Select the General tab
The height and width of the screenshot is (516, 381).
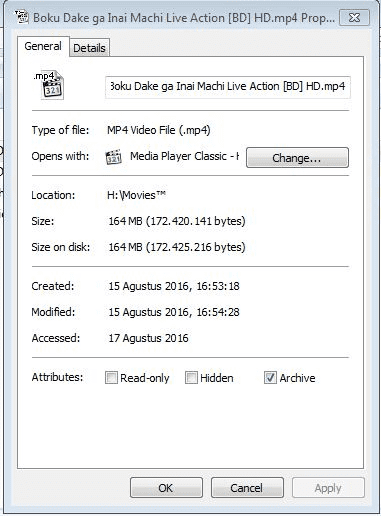coord(43,46)
